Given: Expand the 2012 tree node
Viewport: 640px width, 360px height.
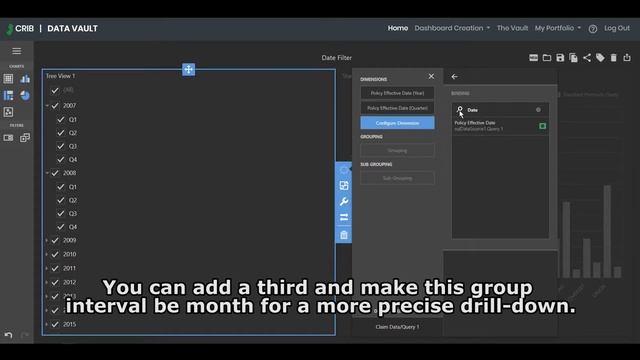Looking at the screenshot, I should click(x=47, y=282).
